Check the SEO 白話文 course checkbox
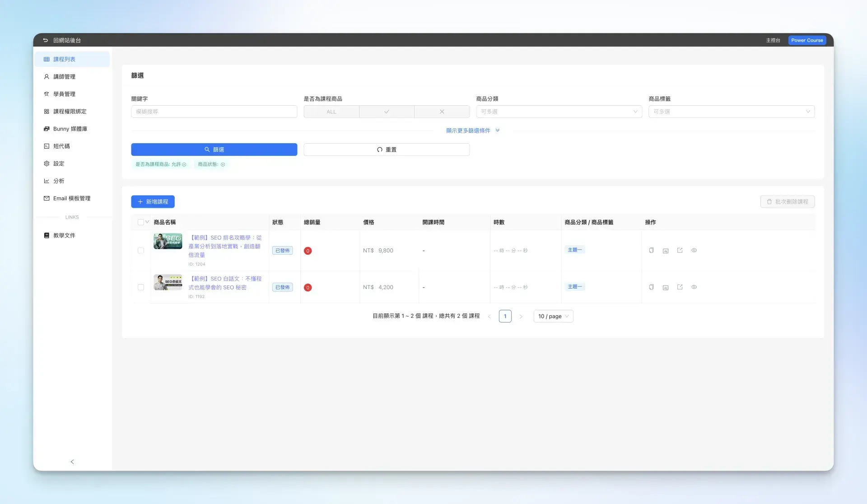The image size is (867, 504). pyautogui.click(x=141, y=287)
